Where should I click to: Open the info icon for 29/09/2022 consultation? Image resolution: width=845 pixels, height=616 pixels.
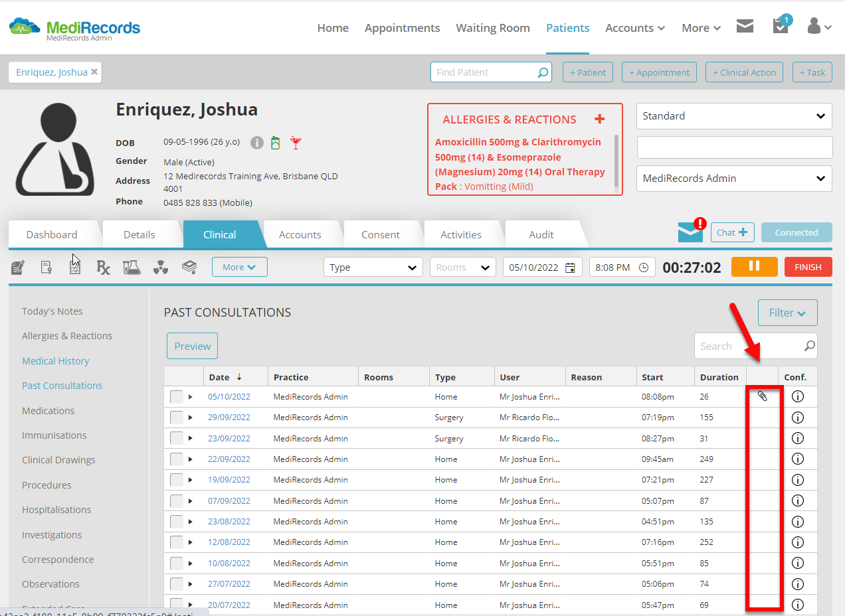click(x=798, y=418)
